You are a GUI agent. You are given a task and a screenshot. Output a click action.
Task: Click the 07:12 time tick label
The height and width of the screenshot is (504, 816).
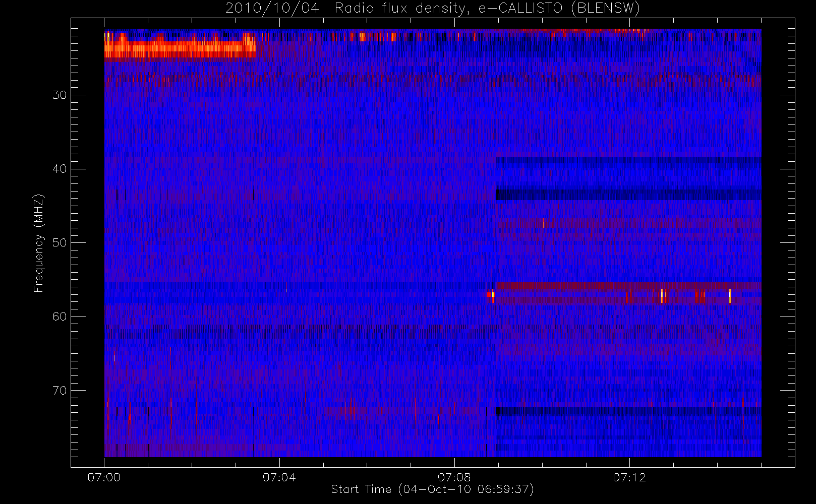point(629,477)
